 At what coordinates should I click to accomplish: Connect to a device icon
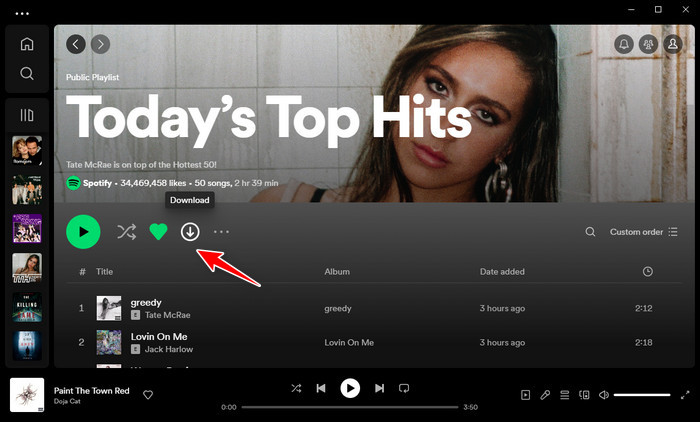[584, 395]
